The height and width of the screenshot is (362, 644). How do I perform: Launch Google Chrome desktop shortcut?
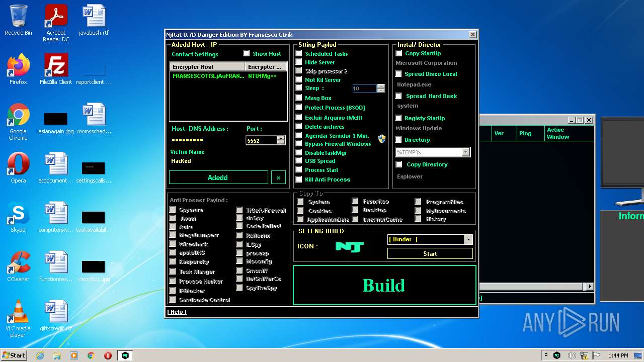tap(18, 122)
